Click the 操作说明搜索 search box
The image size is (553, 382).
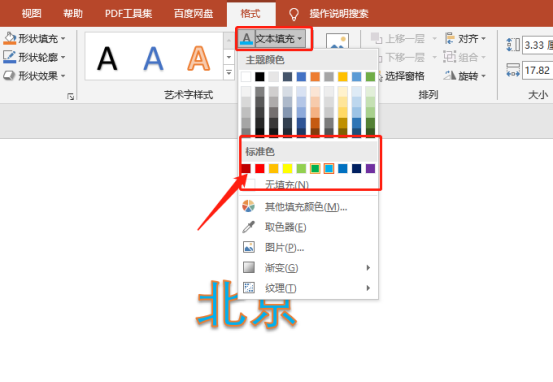click(x=339, y=13)
